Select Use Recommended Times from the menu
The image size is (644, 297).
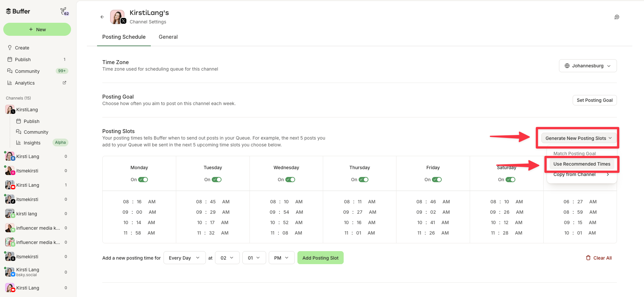click(x=582, y=164)
